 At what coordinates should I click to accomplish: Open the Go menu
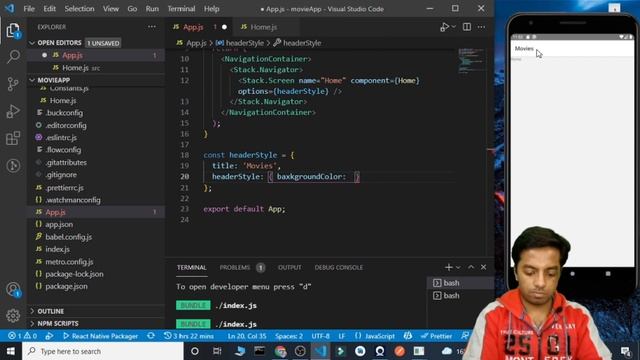(x=132, y=9)
